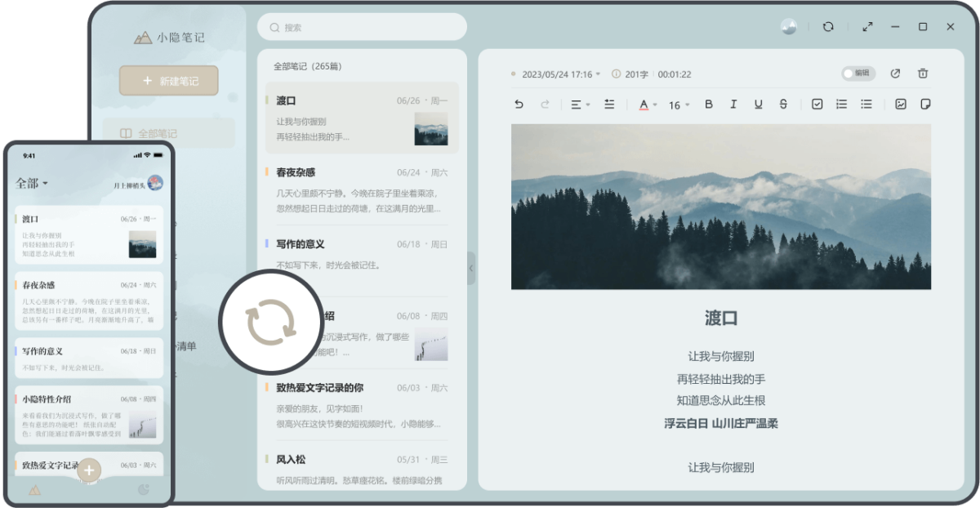Viewport: 980px width, 508px height.
Task: Apply strikethrough formatting
Action: 782,105
